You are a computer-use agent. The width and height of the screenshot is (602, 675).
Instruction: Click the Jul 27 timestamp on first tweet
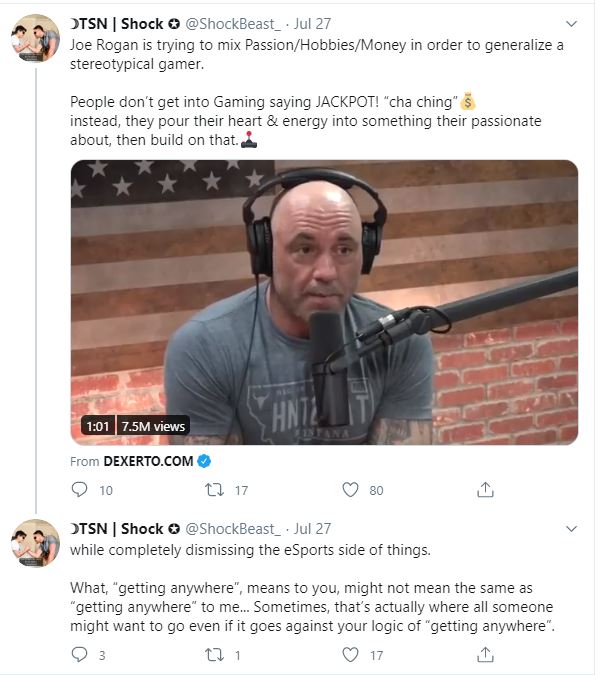[311, 24]
